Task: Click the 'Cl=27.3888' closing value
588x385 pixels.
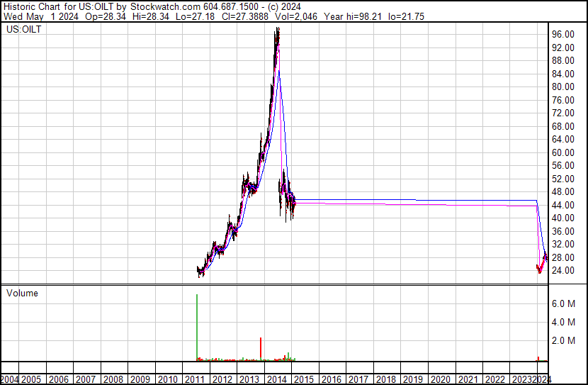Action: pos(244,16)
